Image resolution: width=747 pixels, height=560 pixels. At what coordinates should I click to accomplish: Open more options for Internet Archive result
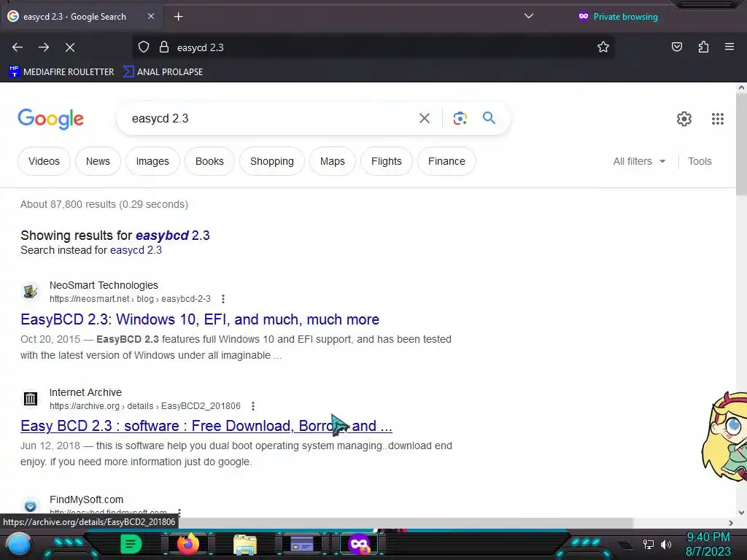[253, 405]
